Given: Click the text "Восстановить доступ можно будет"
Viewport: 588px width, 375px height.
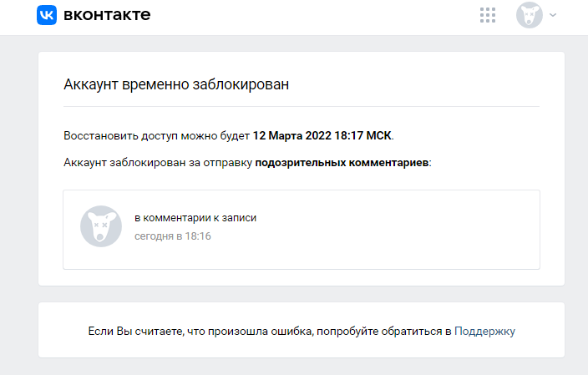Looking at the screenshot, I should [156, 134].
